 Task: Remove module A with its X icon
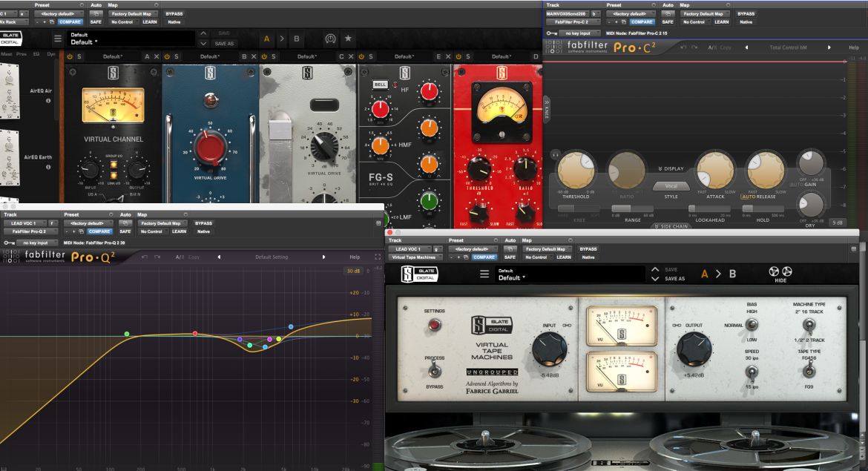[157, 56]
